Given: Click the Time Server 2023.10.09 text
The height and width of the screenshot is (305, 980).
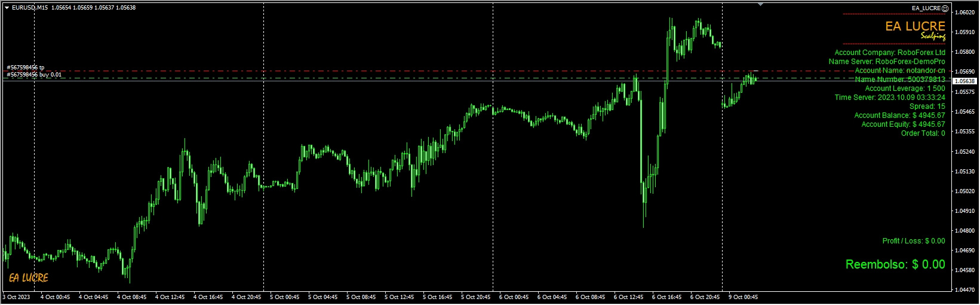Looking at the screenshot, I should [x=889, y=97].
